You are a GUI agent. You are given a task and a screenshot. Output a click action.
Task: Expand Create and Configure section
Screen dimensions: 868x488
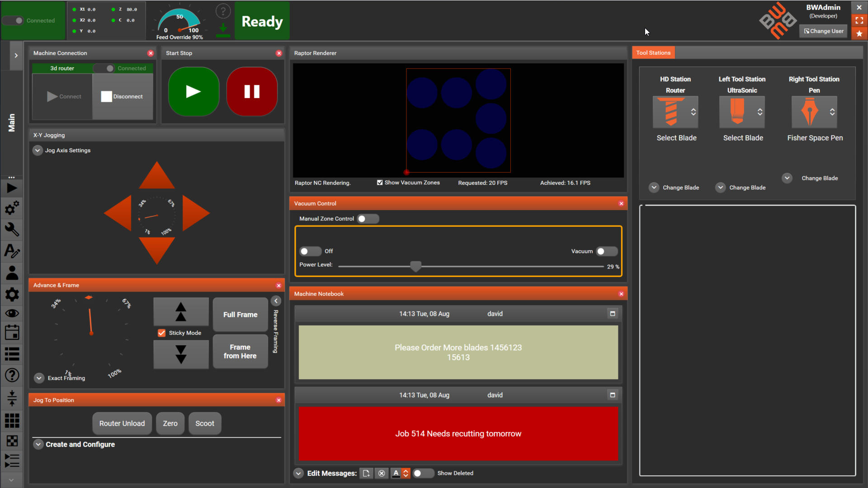(38, 445)
